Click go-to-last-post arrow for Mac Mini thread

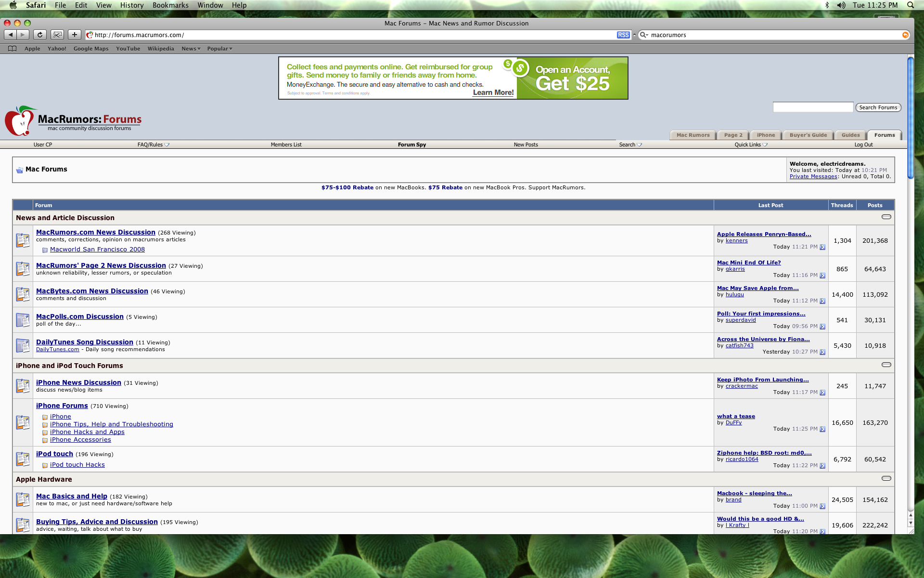(822, 276)
